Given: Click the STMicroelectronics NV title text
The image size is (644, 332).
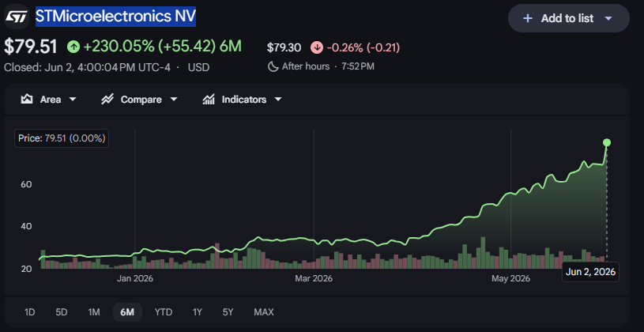Looking at the screenshot, I should click(116, 17).
